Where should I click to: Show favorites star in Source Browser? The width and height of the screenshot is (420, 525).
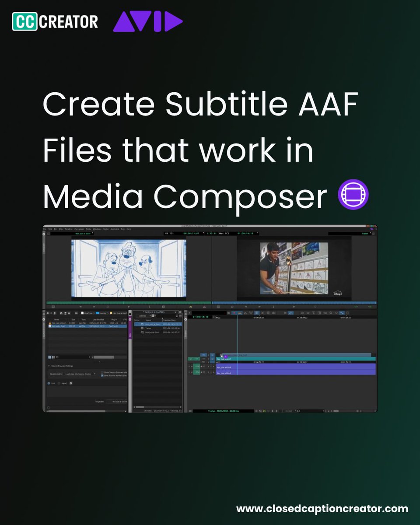point(69,313)
